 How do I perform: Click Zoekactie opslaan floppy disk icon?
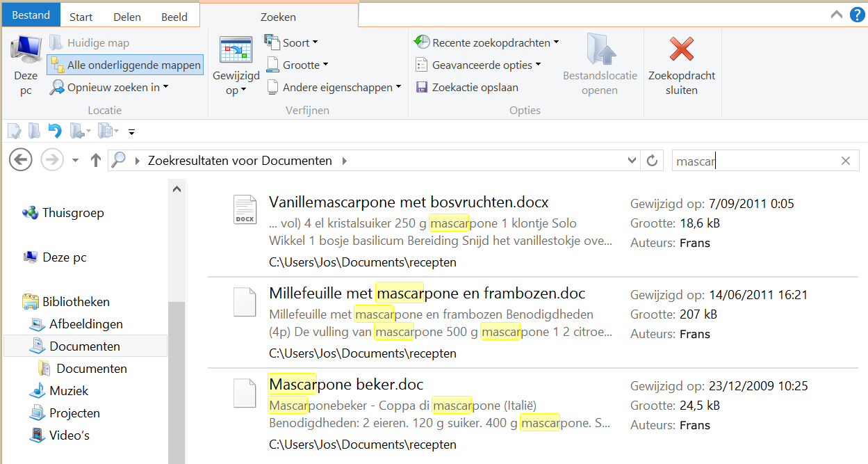point(421,88)
